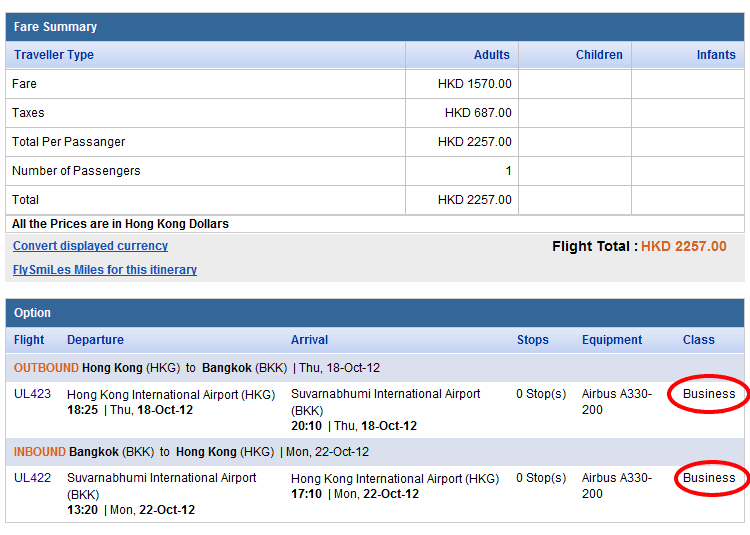Click the circled Business class for UL423

click(x=709, y=394)
